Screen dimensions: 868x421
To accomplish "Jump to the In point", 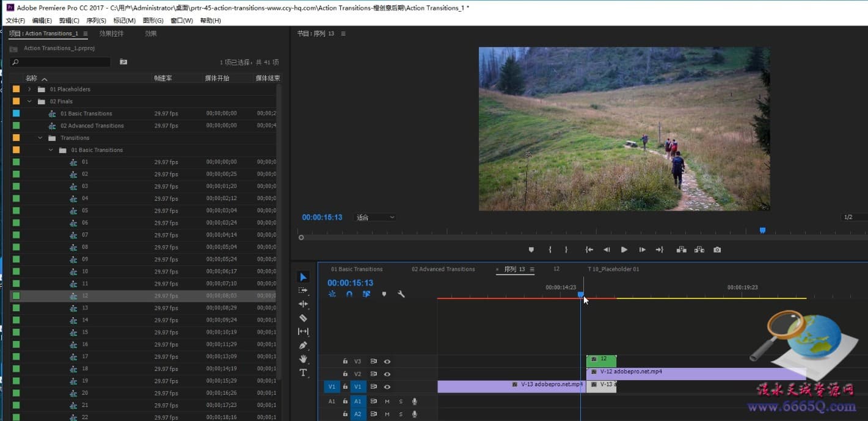I will 589,250.
